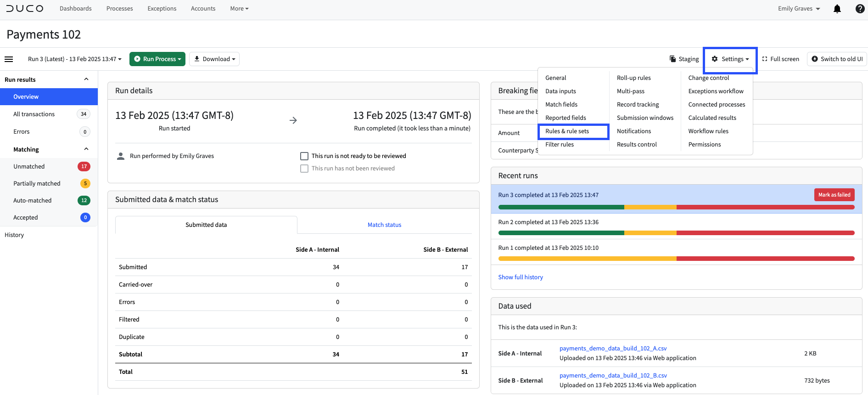Open the Settings dropdown
Viewport: 868px width, 395px height.
click(730, 59)
